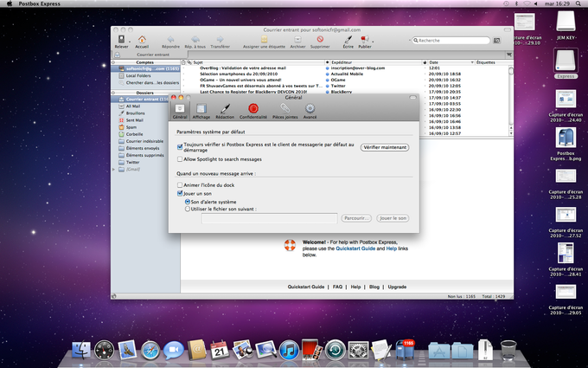The image size is (588, 368).
Task: Open the Apple menu
Action: click(10, 3)
